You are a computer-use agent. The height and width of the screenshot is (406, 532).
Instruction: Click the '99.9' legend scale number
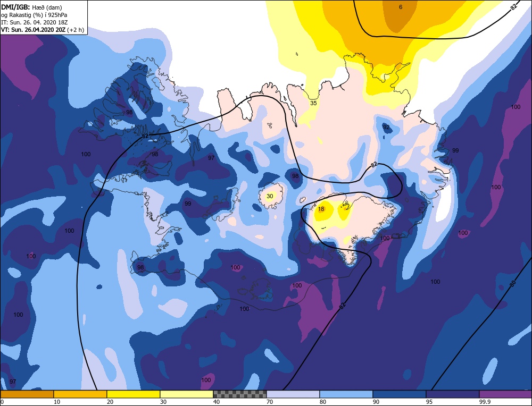485,402
